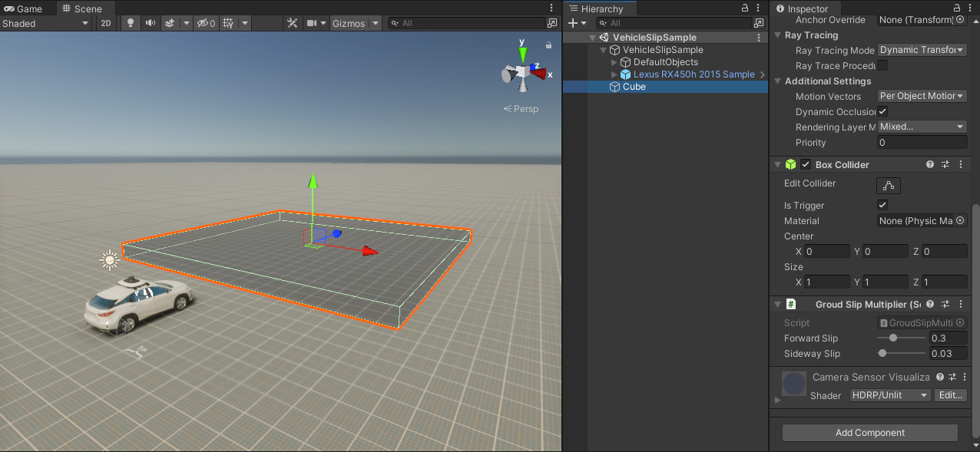Toggle the Box Collider enabled checkbox

pyautogui.click(x=806, y=164)
